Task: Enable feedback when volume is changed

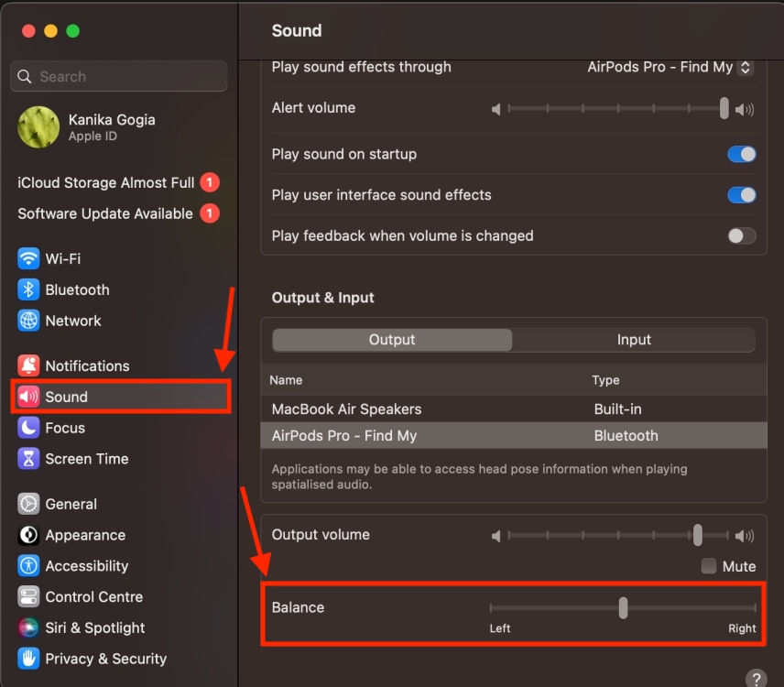Action: point(741,236)
